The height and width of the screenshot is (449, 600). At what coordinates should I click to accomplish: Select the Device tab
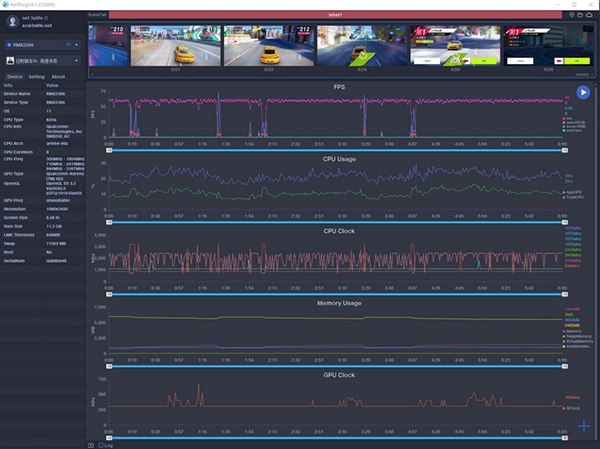pos(14,76)
